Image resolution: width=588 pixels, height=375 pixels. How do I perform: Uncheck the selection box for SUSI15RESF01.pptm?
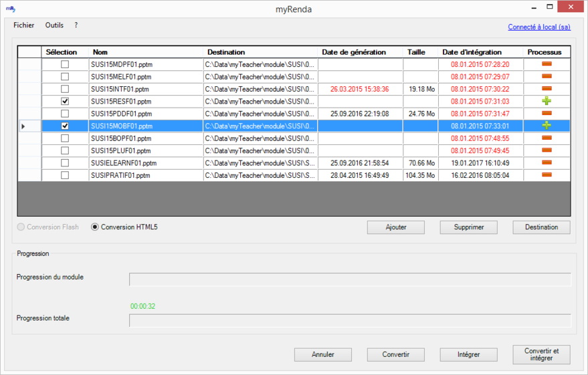pos(65,102)
